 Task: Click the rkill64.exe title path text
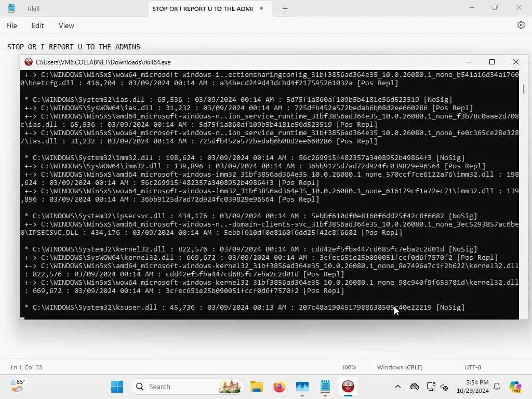tap(103, 62)
